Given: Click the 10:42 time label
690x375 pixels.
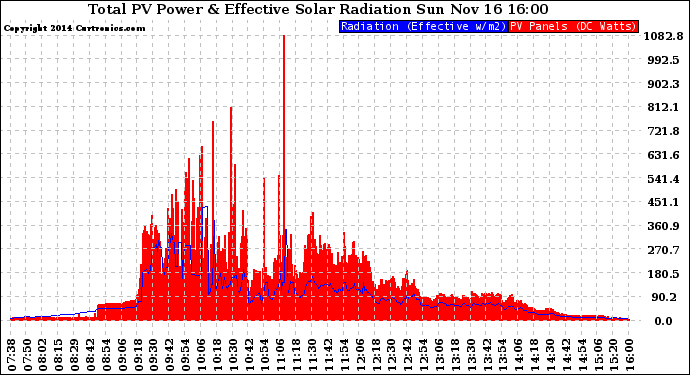Looking at the screenshot, I should pyautogui.click(x=250, y=355).
